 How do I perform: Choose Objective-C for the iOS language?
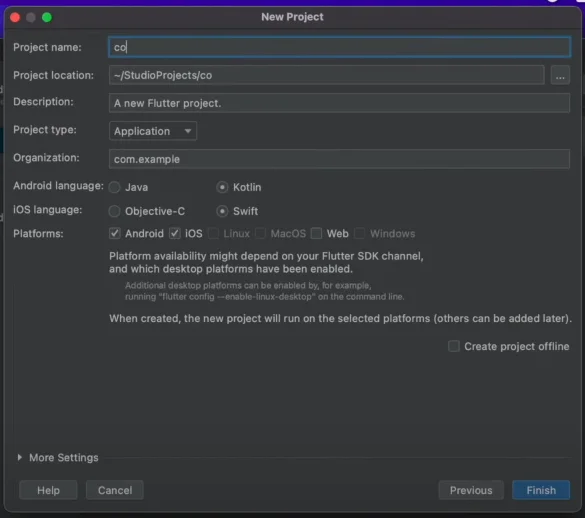pyautogui.click(x=115, y=211)
